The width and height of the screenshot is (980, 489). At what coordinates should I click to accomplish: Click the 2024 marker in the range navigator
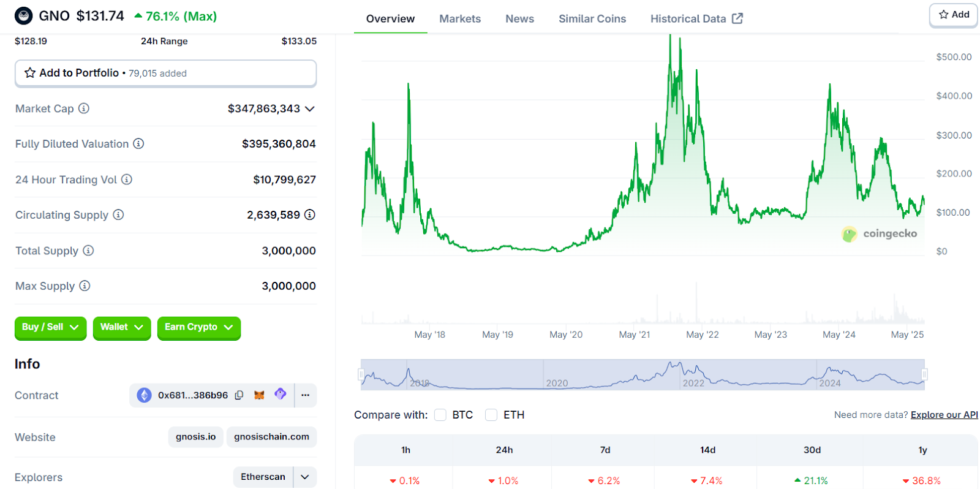[x=830, y=383]
